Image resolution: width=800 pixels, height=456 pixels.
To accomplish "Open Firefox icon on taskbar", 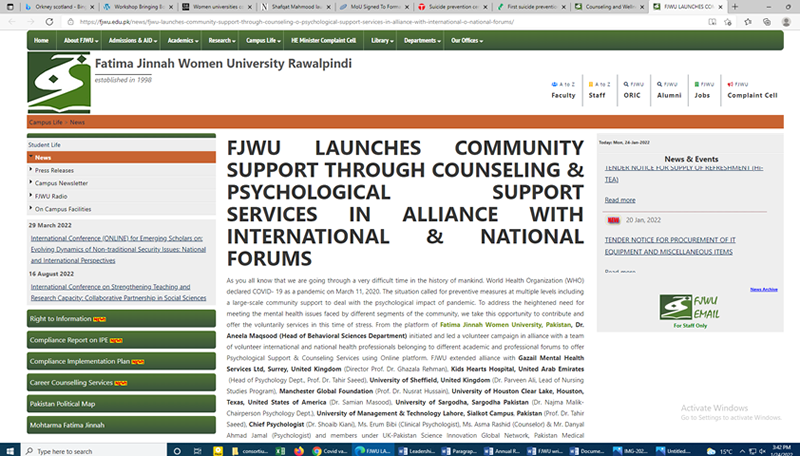I will point(298,451).
